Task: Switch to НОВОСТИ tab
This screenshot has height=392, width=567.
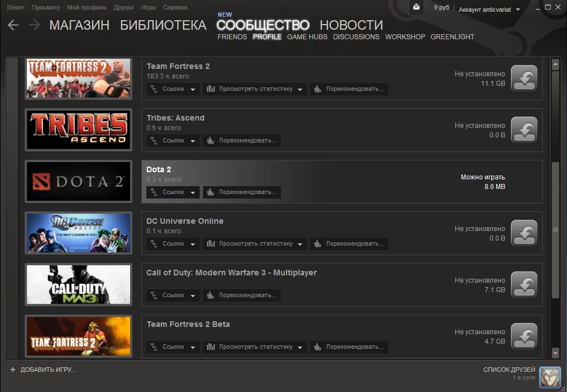Action: pos(352,25)
